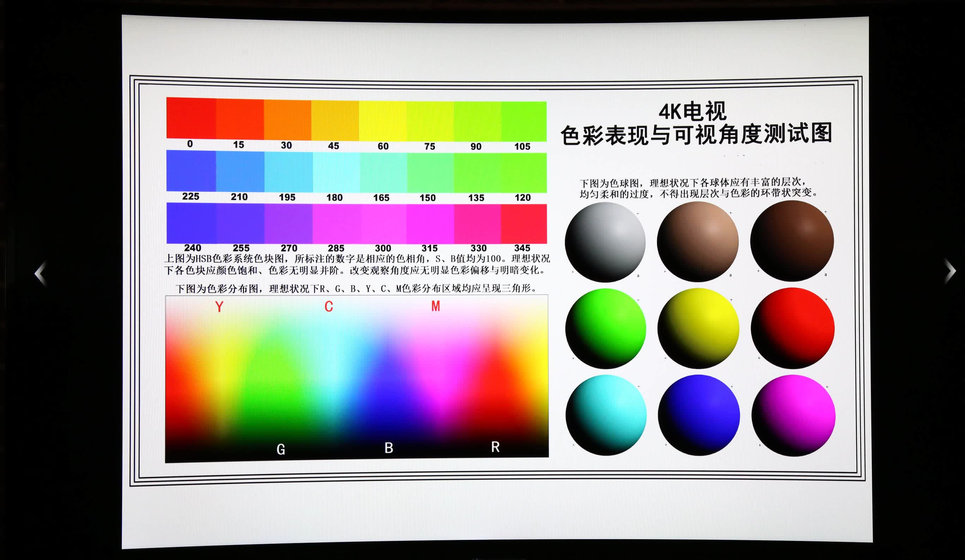Click the red color block labeled 0
The height and width of the screenshot is (560, 965).
[x=191, y=118]
